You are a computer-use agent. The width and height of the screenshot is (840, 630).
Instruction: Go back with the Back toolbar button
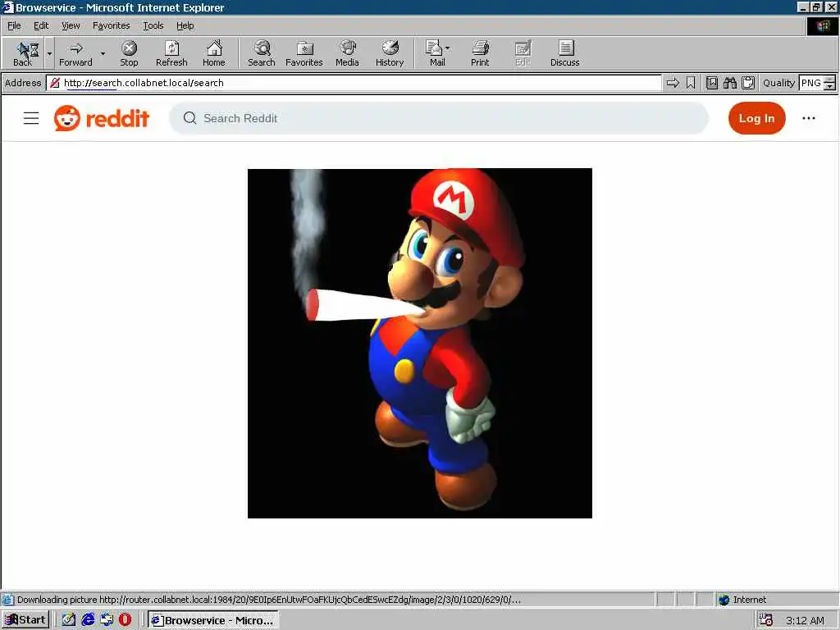pyautogui.click(x=23, y=53)
